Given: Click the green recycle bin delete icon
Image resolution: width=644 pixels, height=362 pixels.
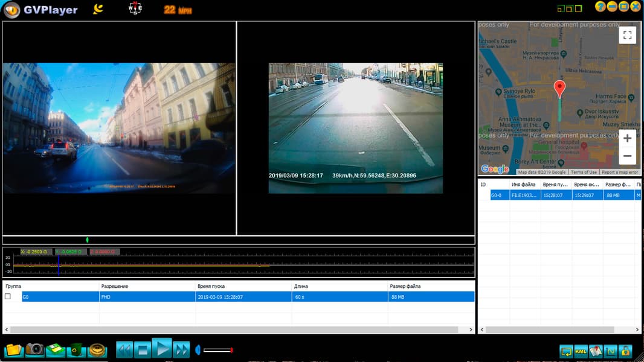Looking at the screenshot, I should click(x=76, y=349).
